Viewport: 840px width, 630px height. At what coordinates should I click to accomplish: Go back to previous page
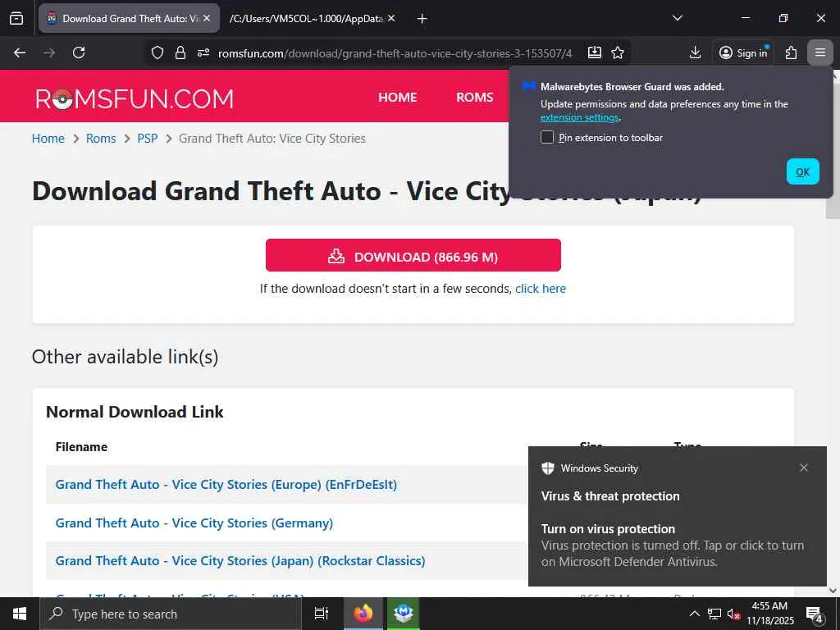tap(20, 52)
